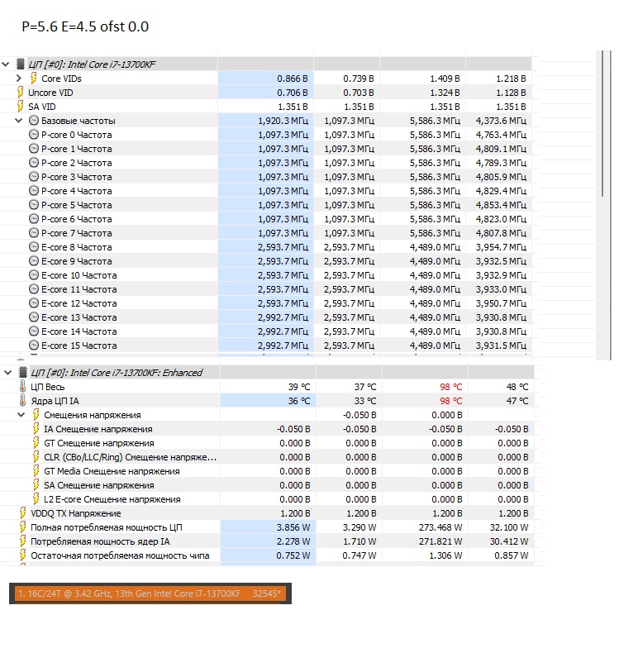Image resolution: width=619 pixels, height=672 pixels.
Task: Click the clock icon beside P-core 7 Частота
Action: [x=34, y=233]
